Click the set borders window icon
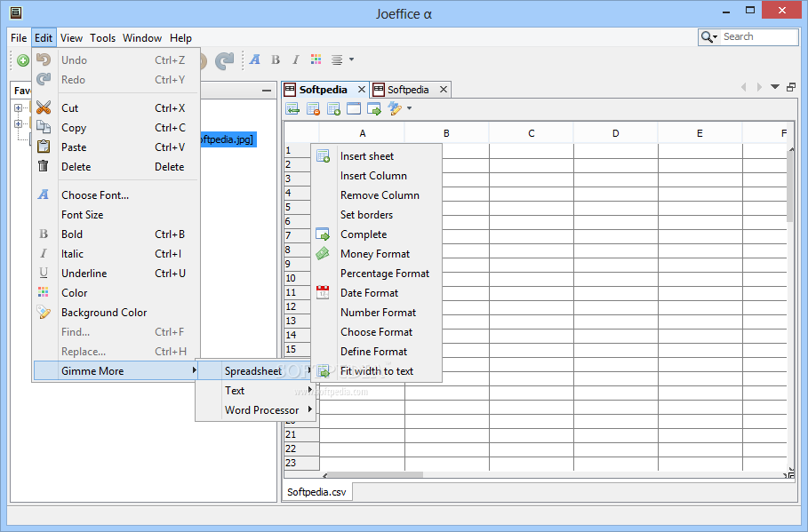 pyautogui.click(x=354, y=108)
